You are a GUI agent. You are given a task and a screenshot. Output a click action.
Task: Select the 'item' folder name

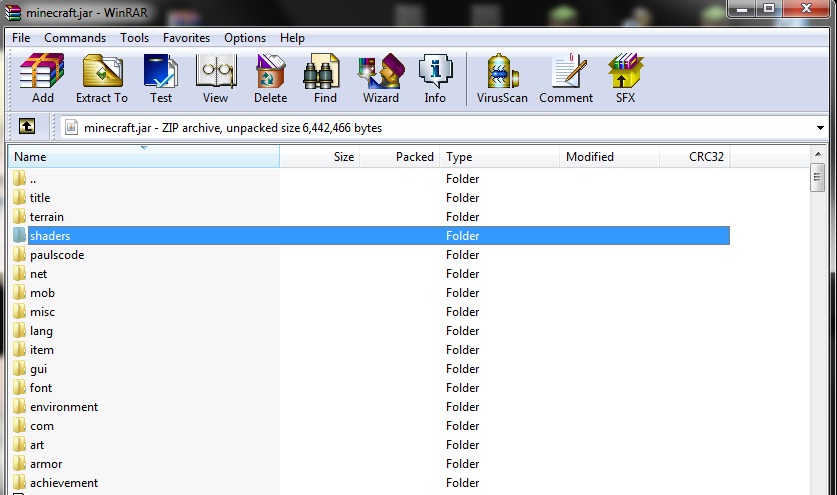[x=42, y=350]
